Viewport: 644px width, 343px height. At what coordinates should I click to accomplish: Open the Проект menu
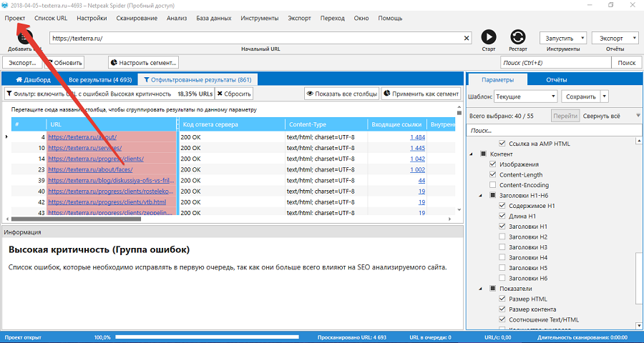pyautogui.click(x=15, y=18)
